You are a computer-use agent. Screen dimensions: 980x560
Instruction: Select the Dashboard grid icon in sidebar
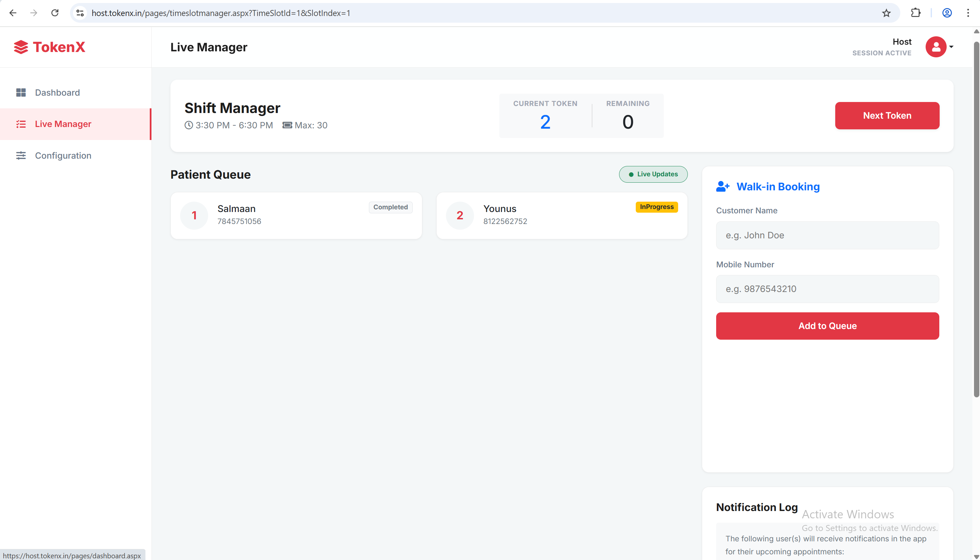pyautogui.click(x=21, y=92)
